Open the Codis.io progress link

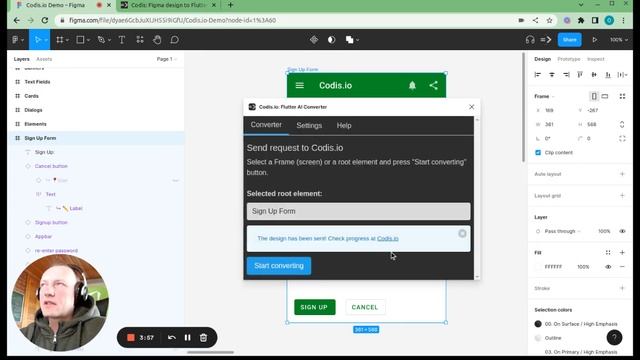[x=388, y=238]
